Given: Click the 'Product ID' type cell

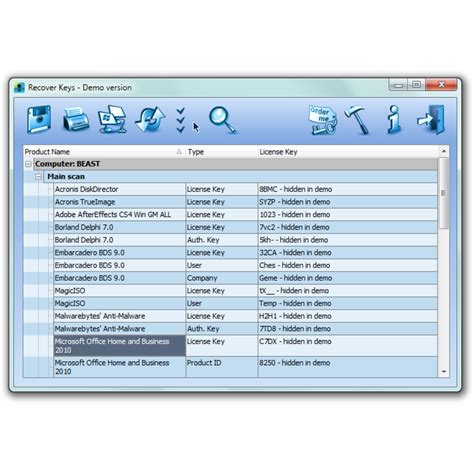Looking at the screenshot, I should (x=222, y=367).
